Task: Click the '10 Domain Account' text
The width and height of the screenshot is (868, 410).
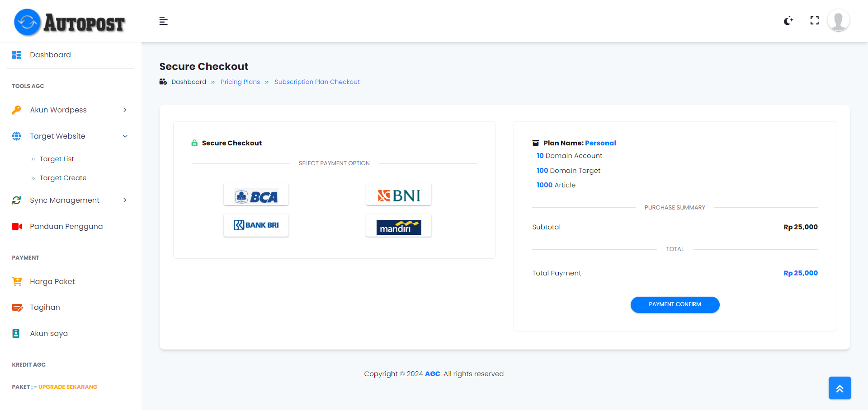Action: [569, 156]
